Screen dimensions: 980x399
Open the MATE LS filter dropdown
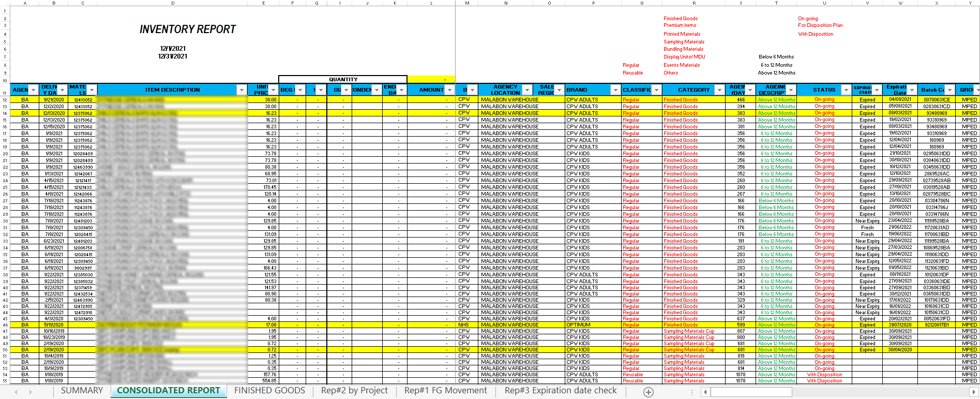[x=92, y=90]
